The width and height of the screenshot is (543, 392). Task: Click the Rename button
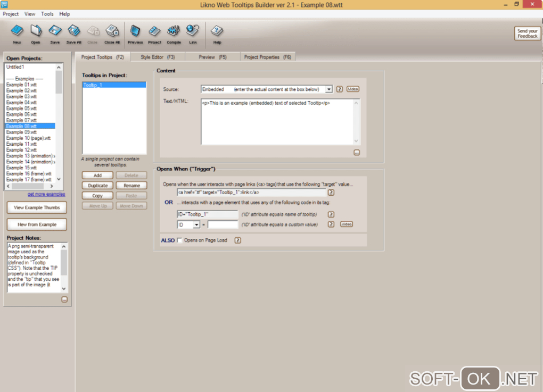(131, 186)
